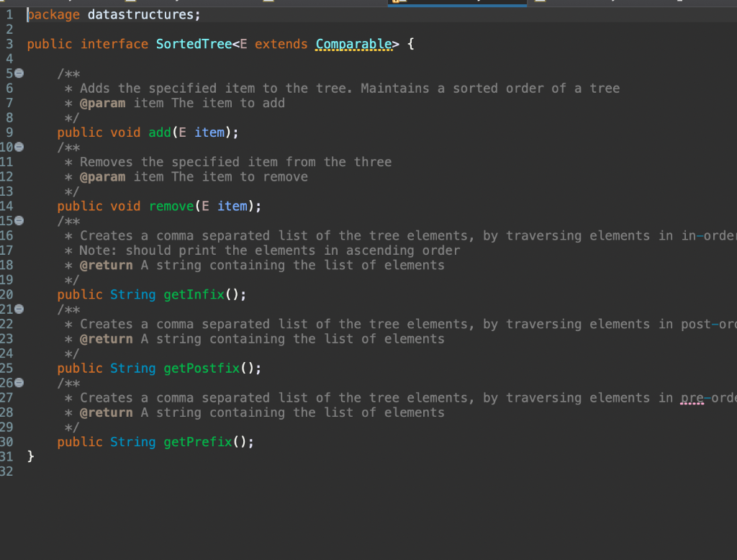
Task: Click line number 25 in the gutter
Action: coord(6,368)
